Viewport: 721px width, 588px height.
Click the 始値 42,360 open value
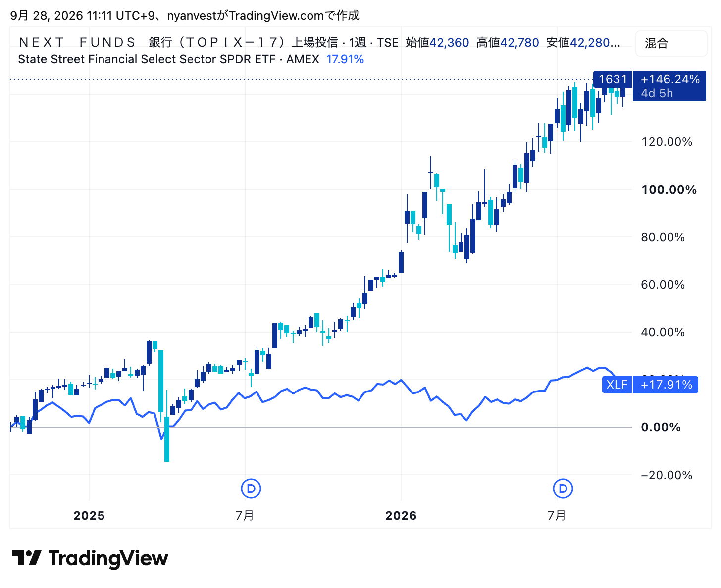tap(437, 43)
